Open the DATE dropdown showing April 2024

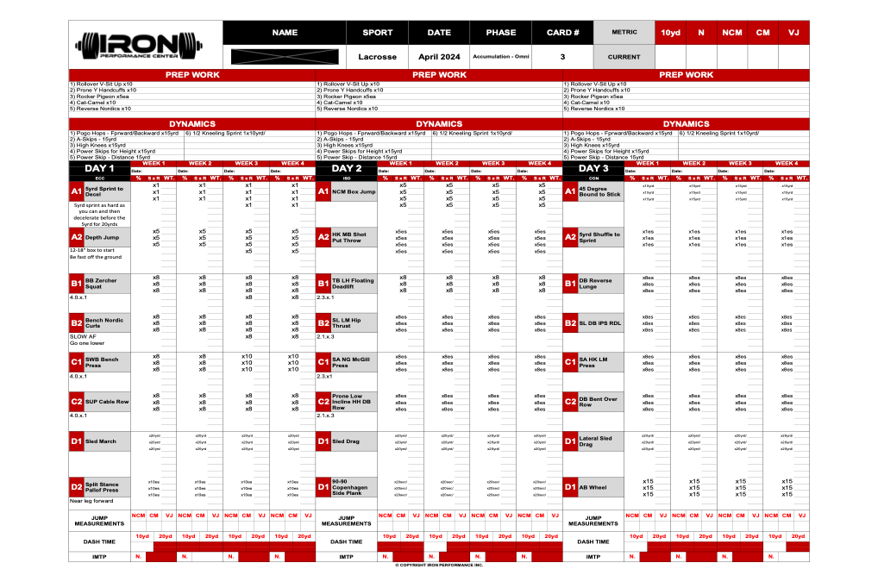pos(437,55)
